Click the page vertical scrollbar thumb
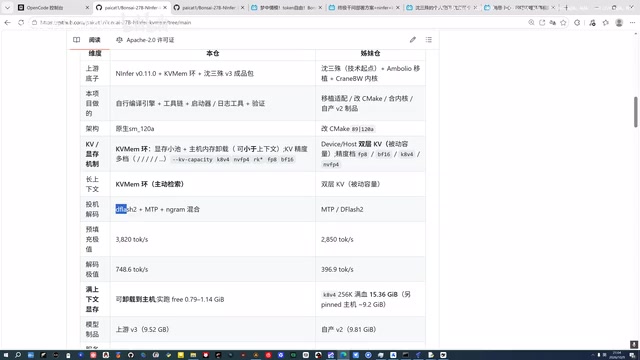 click(x=636, y=112)
